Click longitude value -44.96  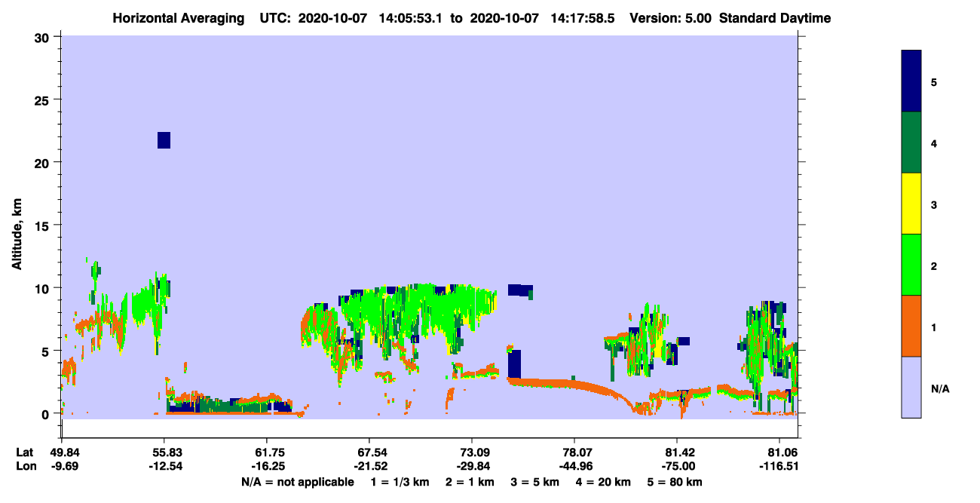574,466
